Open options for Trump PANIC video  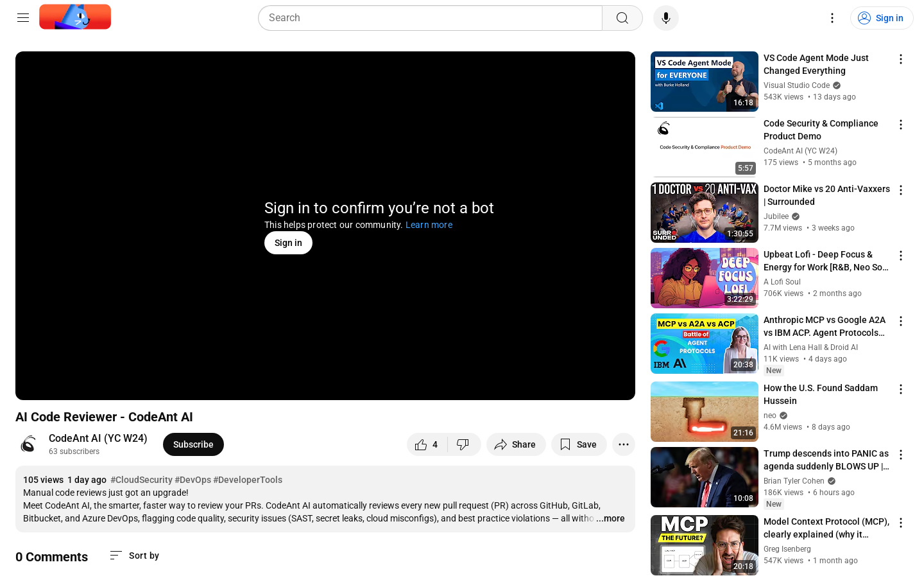[901, 455]
